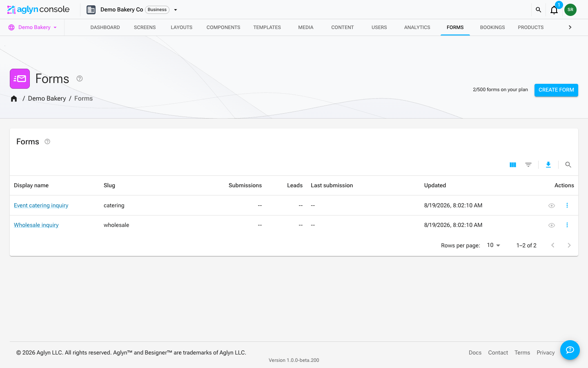588x368 pixels.
Task: Open the SR user avatar menu
Action: (570, 10)
